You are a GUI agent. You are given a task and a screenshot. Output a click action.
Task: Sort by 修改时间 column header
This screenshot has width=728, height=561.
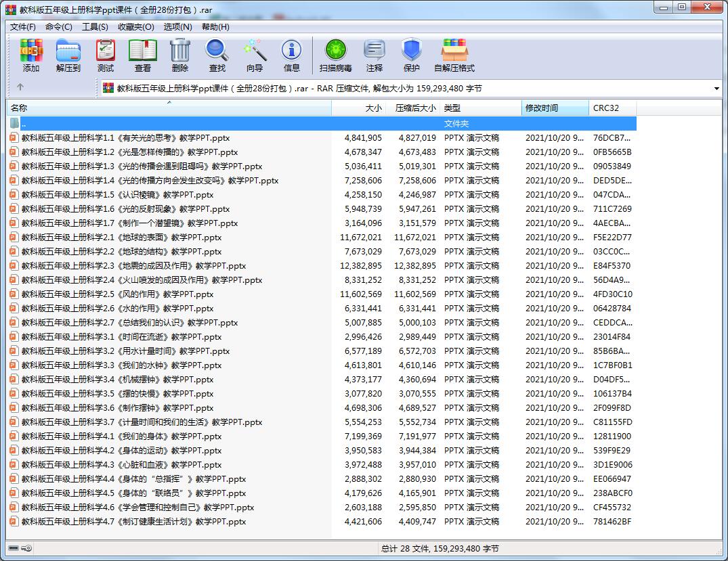click(555, 108)
